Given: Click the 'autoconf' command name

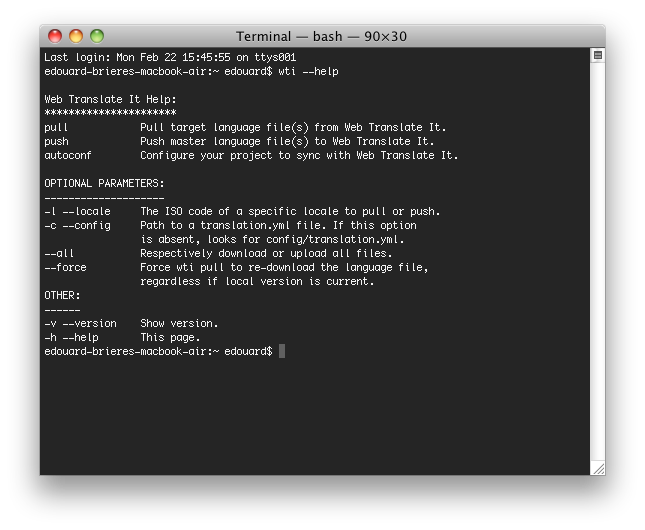Looking at the screenshot, I should click(x=68, y=156).
